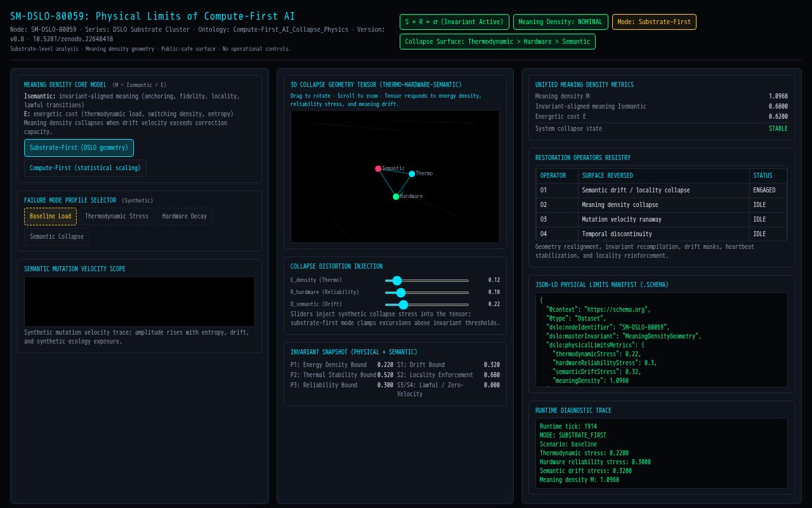Switch to Compute-First (statistical scaling) mode
Viewport: 812px width, 508px height.
point(85,168)
